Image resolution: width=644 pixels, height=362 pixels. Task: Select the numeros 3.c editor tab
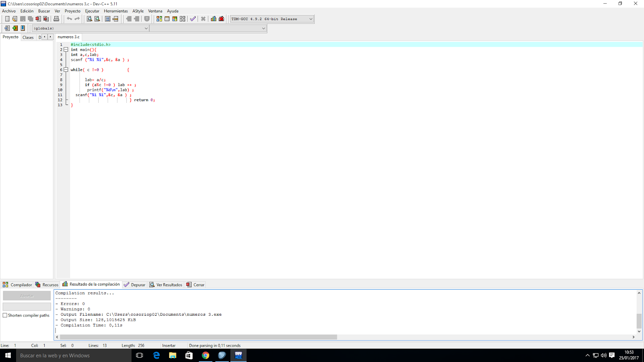pos(68,37)
